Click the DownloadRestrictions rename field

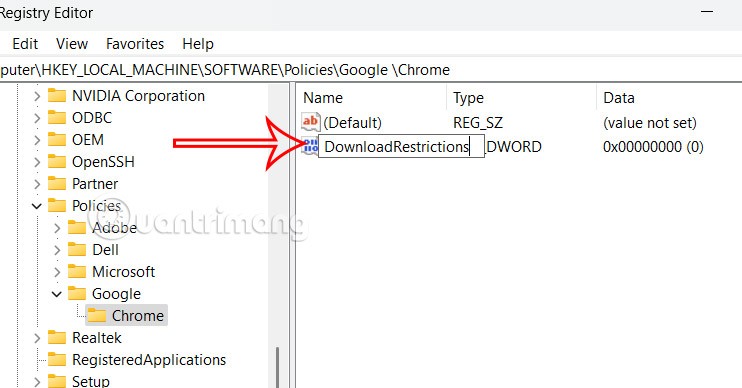click(x=401, y=146)
